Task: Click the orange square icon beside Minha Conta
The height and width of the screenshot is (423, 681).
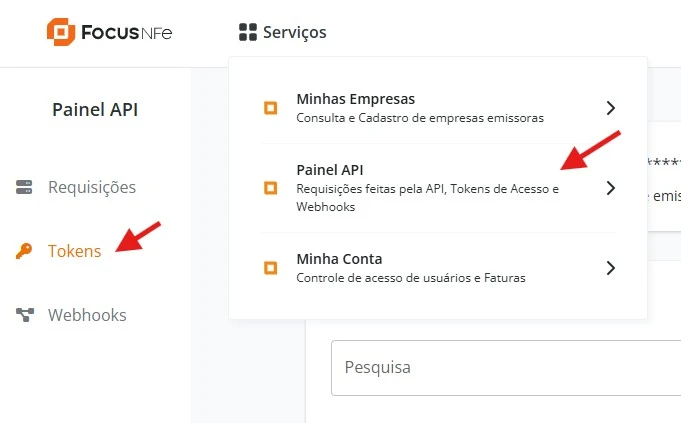Action: [x=270, y=268]
